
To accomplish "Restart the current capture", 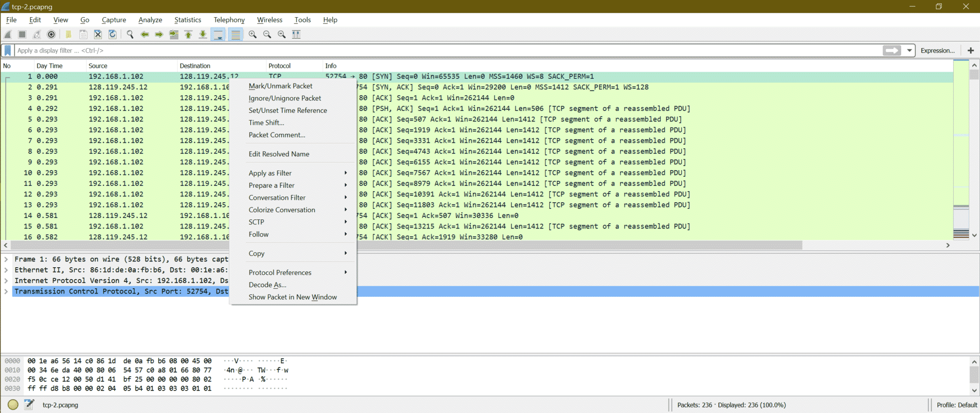I will [x=37, y=34].
